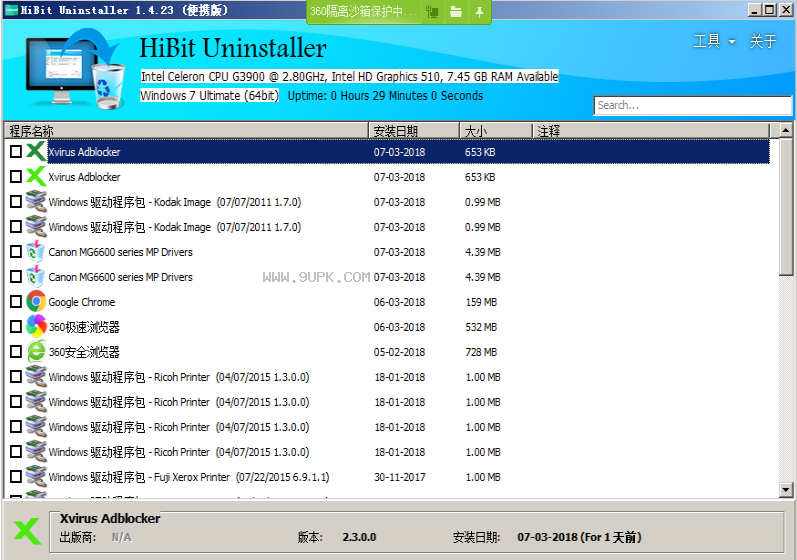
Task: Click the HiBit Uninstaller heading text
Action: coord(233,48)
